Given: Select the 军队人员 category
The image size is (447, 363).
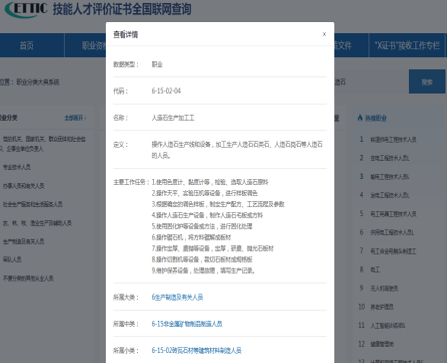Looking at the screenshot, I should click(12, 259).
